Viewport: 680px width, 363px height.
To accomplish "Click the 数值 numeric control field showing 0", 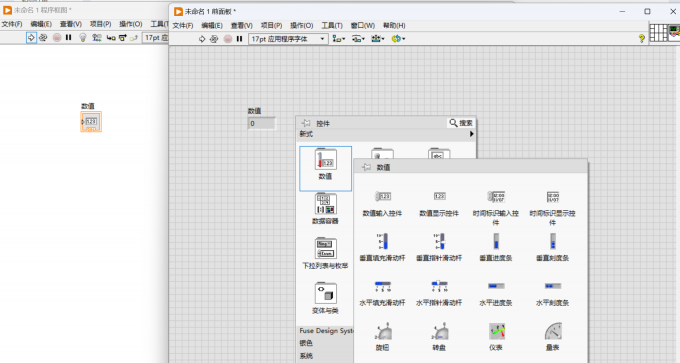I will 262,124.
